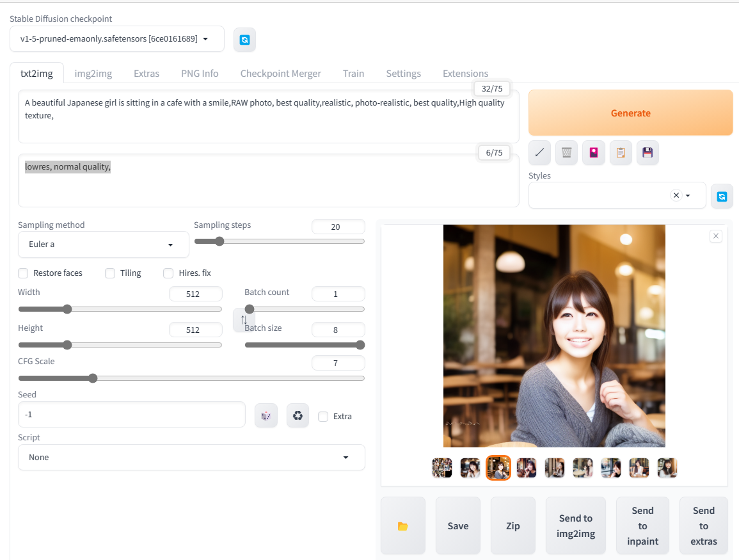Click Send to img2img

[x=575, y=526]
